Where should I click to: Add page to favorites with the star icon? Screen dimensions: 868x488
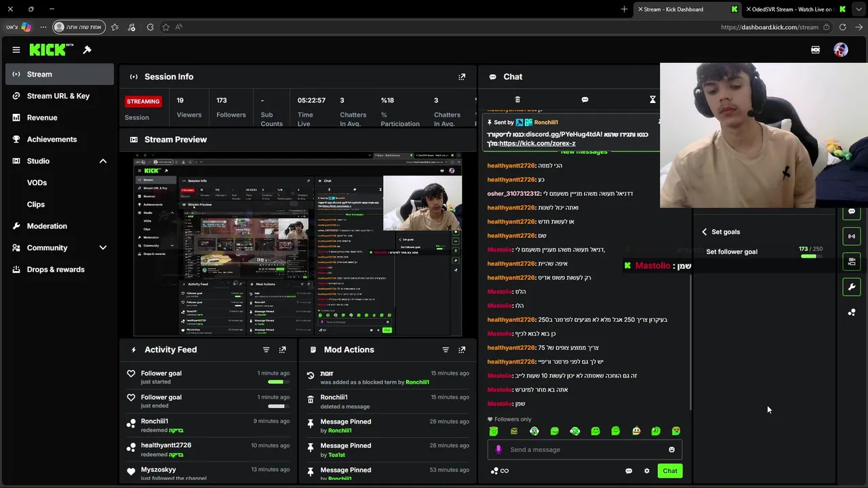pos(165,27)
